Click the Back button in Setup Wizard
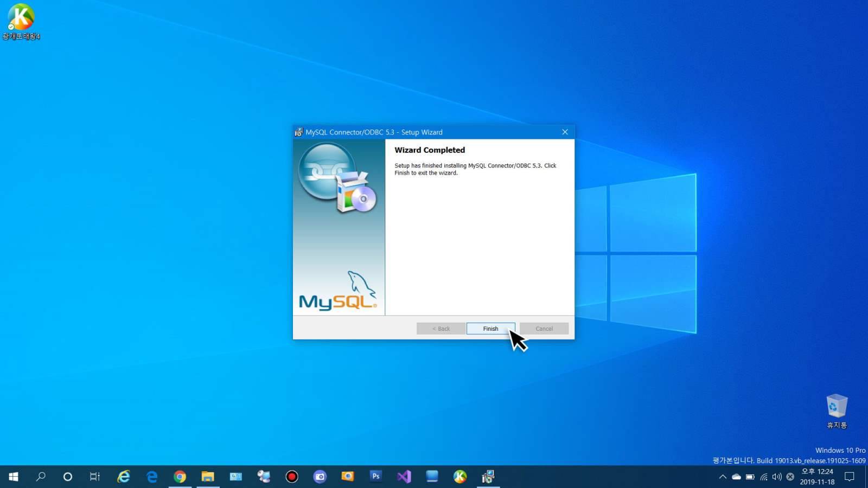Screen dimensions: 868x488 (441, 329)
